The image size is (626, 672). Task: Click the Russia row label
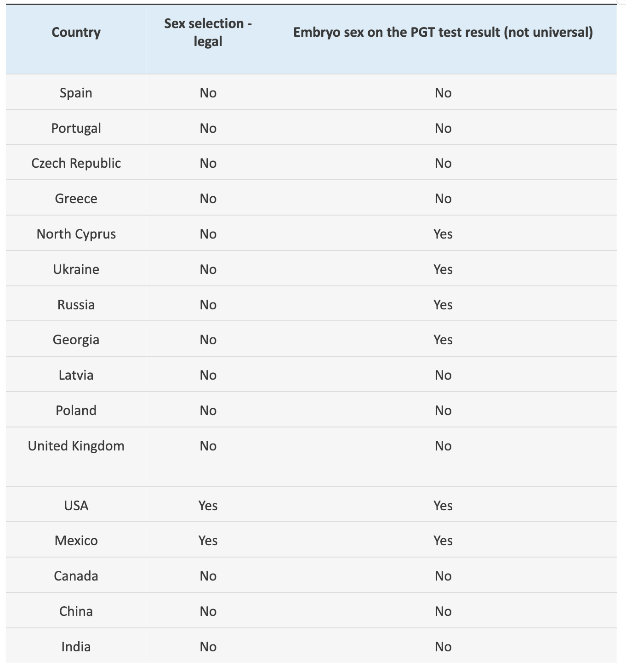[x=76, y=305]
